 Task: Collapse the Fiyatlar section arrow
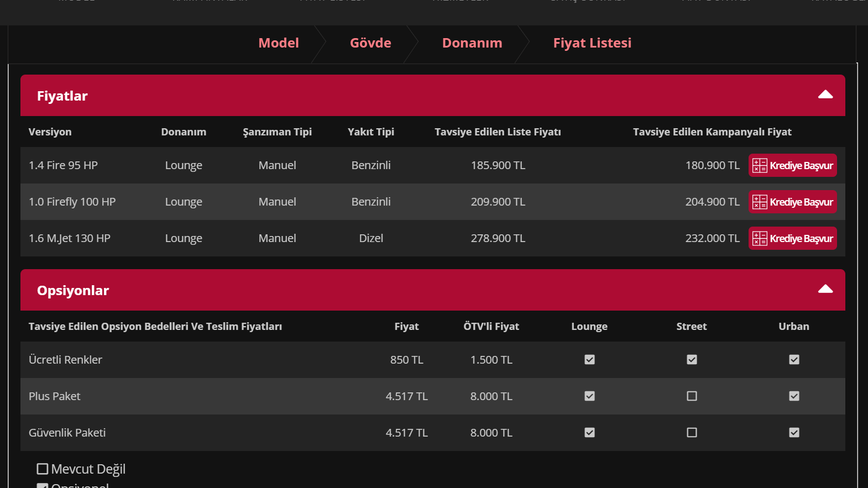[825, 95]
